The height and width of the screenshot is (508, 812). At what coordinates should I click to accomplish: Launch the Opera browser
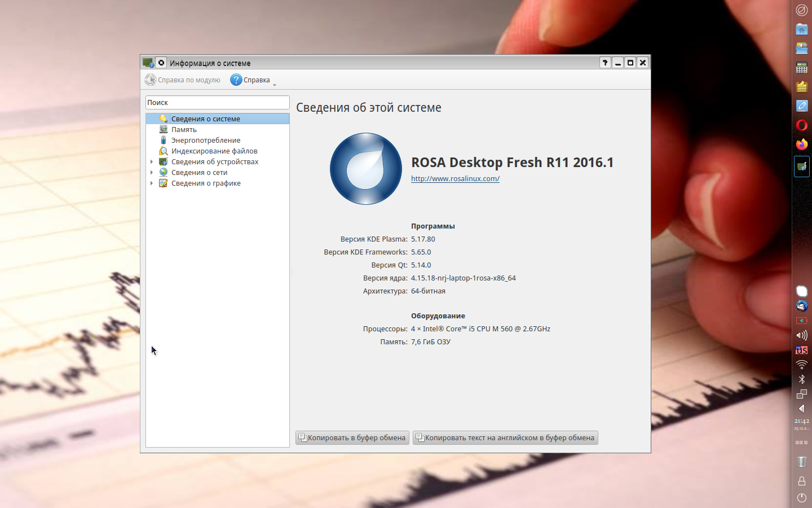pyautogui.click(x=801, y=125)
